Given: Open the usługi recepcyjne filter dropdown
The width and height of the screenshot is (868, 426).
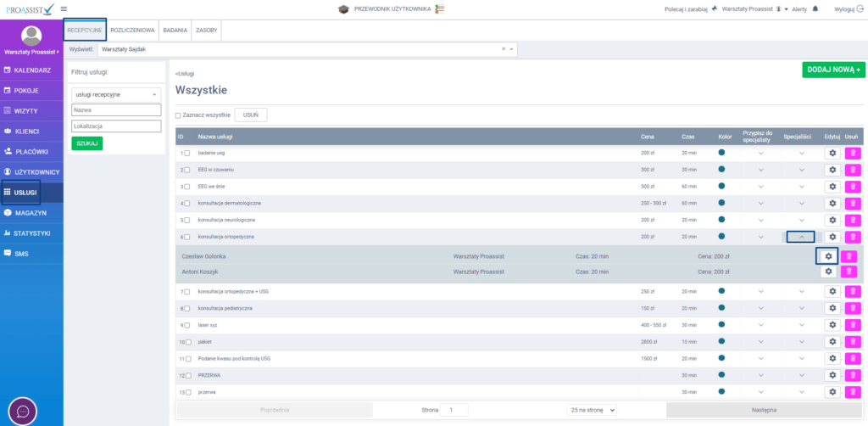Looking at the screenshot, I should click(x=116, y=95).
